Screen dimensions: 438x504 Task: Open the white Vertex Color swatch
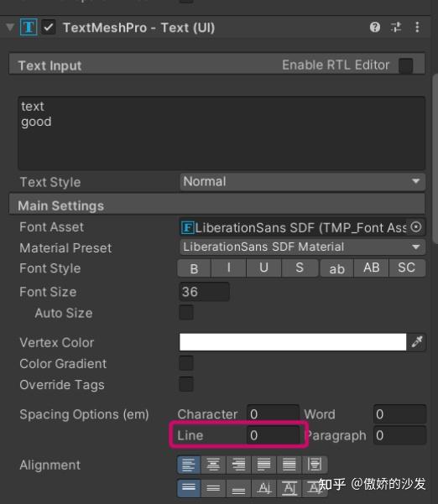[x=293, y=341]
